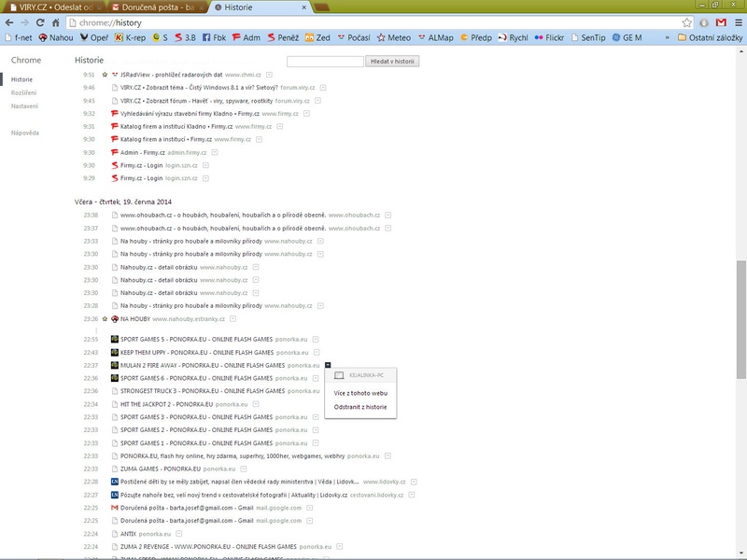Click the 'Hledat v historii' button
The width and height of the screenshot is (747, 560).
pyautogui.click(x=393, y=61)
